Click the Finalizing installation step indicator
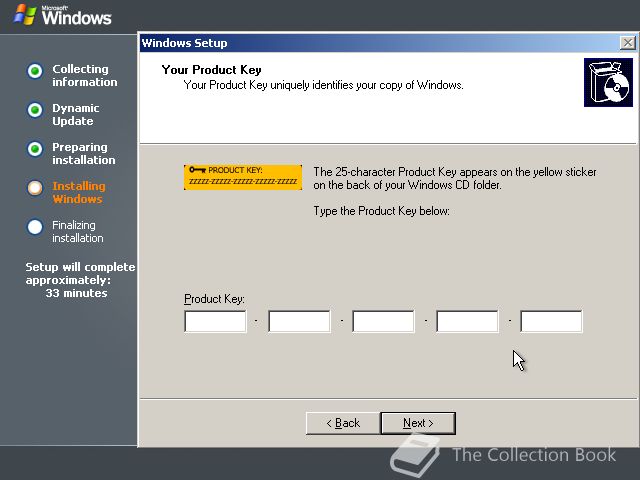 point(35,227)
